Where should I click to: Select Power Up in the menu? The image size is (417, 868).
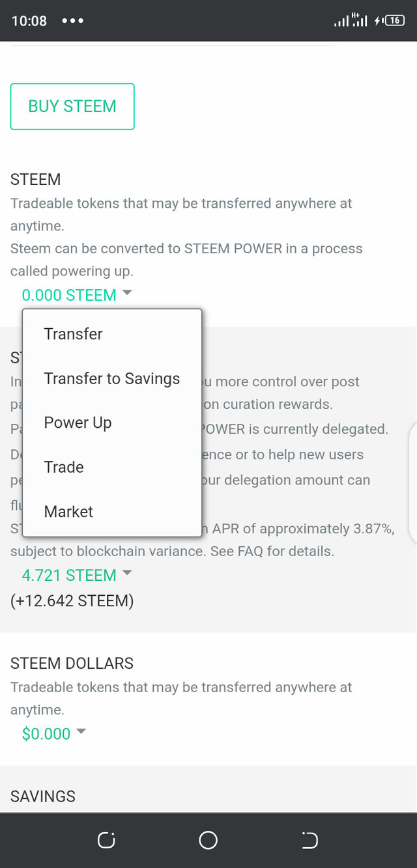pos(78,423)
